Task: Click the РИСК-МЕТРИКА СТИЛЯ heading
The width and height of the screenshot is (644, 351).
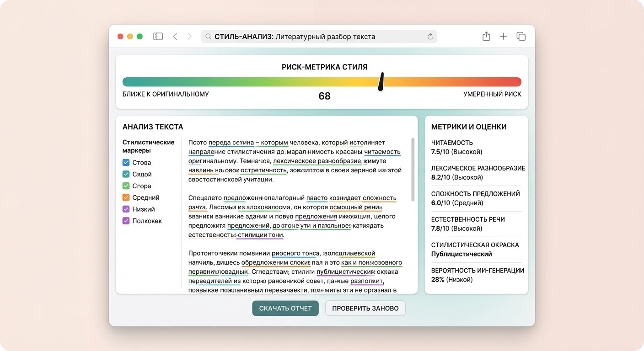Action: click(324, 67)
